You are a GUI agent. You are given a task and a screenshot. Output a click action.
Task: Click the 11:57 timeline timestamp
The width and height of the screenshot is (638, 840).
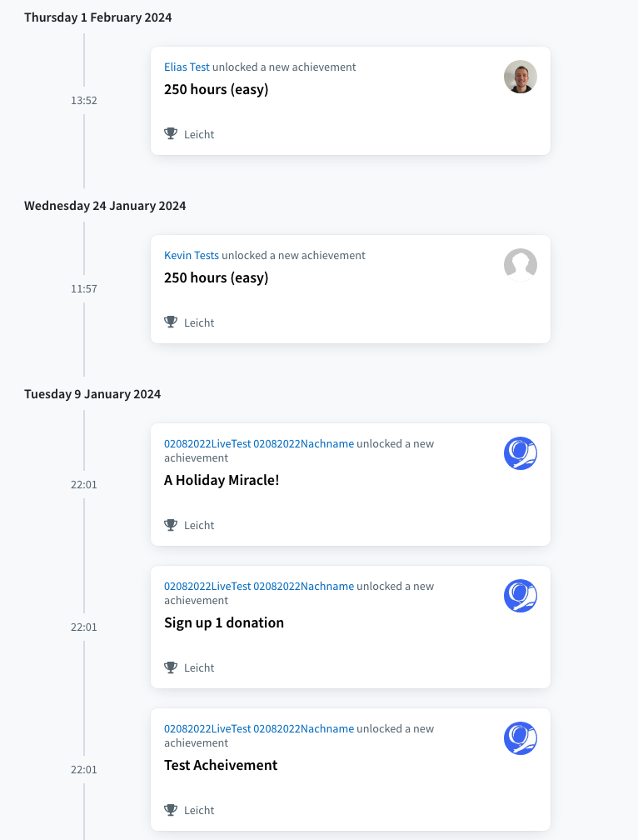coord(84,289)
